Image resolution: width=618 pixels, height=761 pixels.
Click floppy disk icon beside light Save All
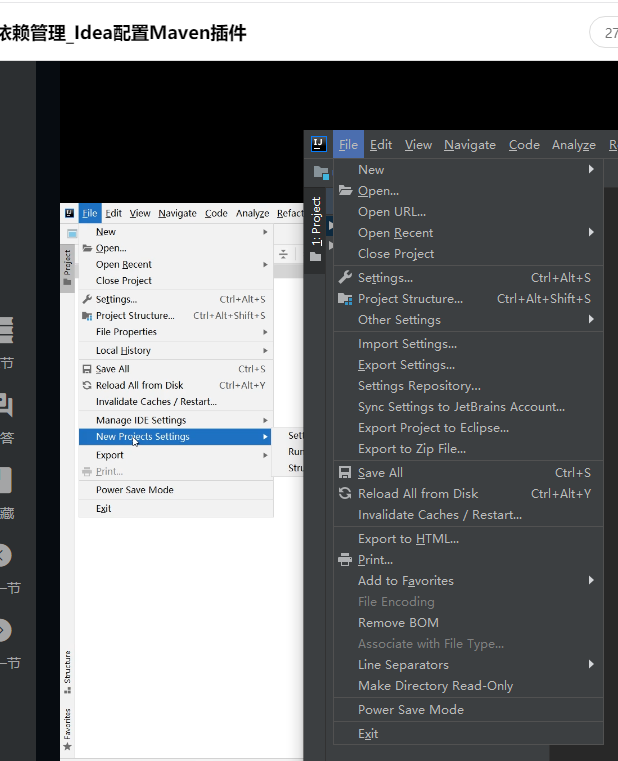(87, 369)
